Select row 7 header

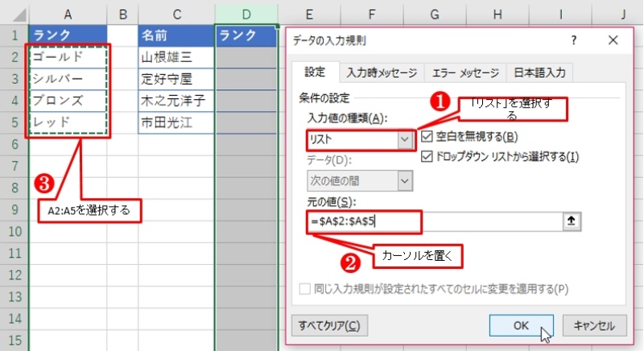click(14, 166)
